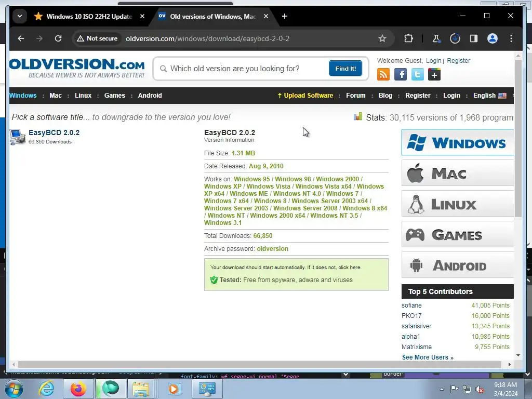
Task: Open the English language selector
Action: pyautogui.click(x=489, y=96)
